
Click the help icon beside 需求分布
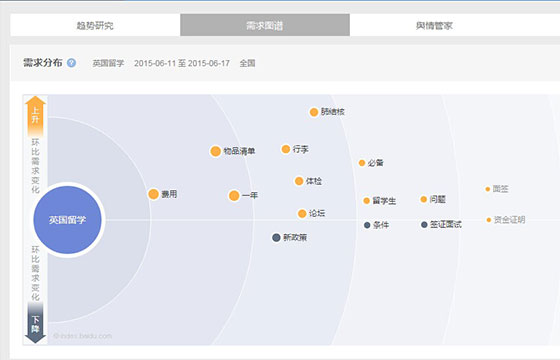(71, 63)
